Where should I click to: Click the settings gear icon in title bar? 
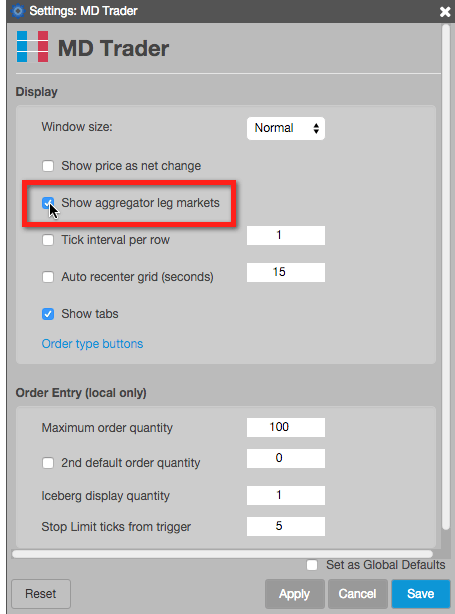18,11
